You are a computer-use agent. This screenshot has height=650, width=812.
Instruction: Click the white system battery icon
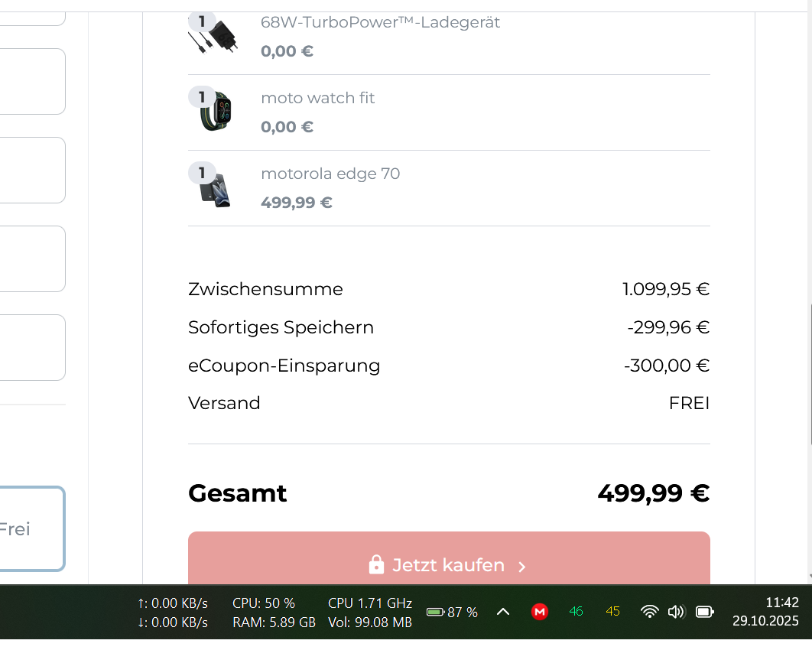pyautogui.click(x=704, y=612)
